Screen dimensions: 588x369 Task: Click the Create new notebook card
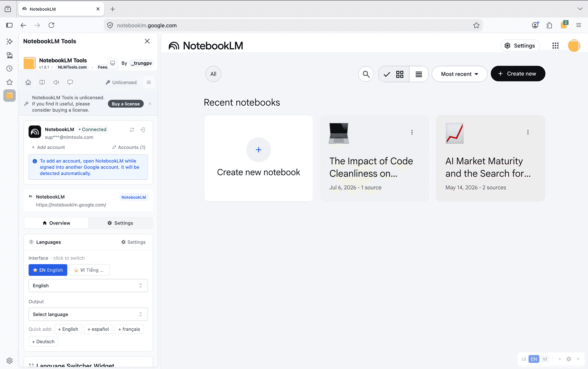[x=258, y=158]
